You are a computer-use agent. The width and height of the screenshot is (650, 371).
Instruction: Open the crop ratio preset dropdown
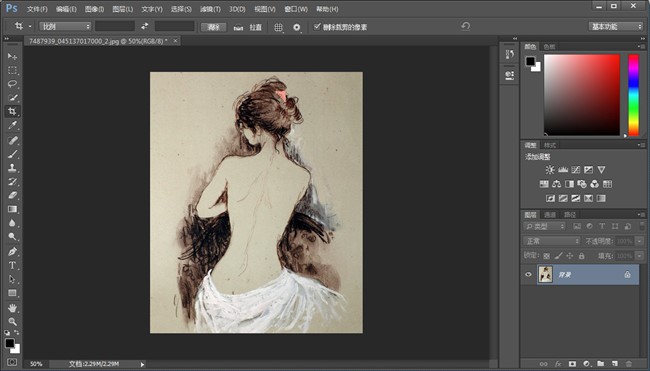click(x=65, y=27)
